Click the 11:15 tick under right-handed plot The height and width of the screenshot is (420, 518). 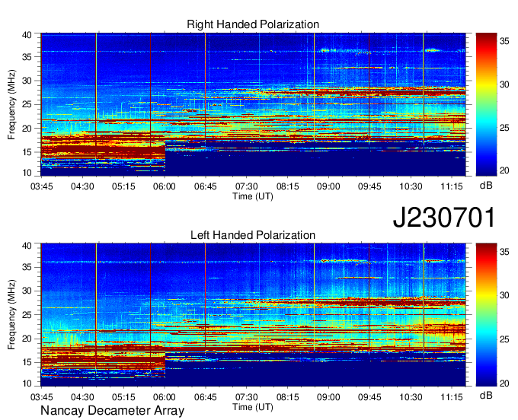coord(452,186)
